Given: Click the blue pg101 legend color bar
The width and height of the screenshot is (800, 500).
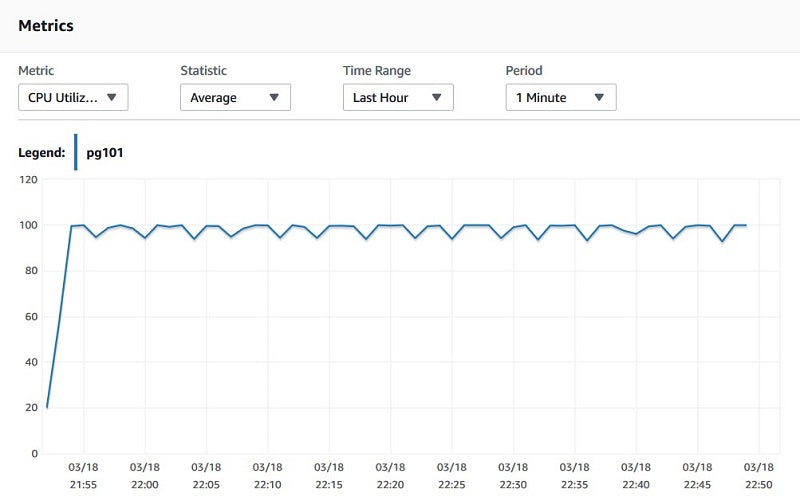Looking at the screenshot, I should tap(75, 153).
